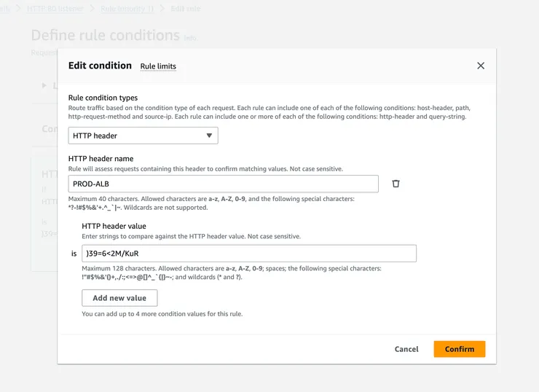Close the Edit condition dialog
539x392 pixels.
481,66
